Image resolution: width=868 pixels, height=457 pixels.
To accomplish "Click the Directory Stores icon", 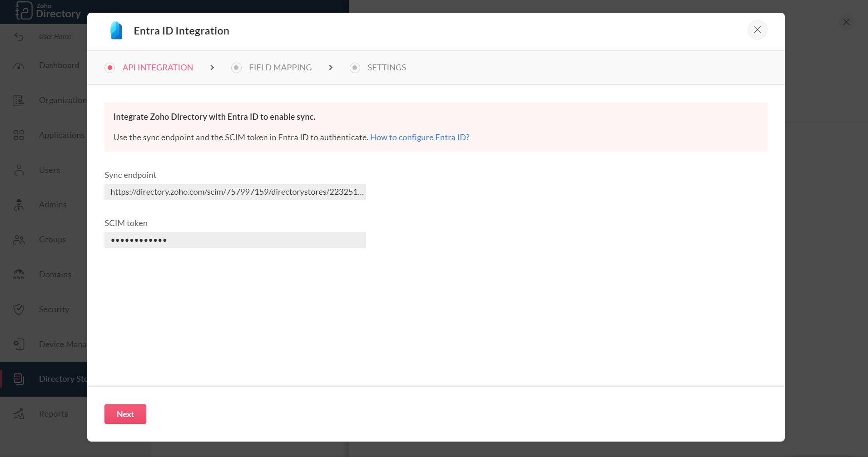I will point(19,379).
